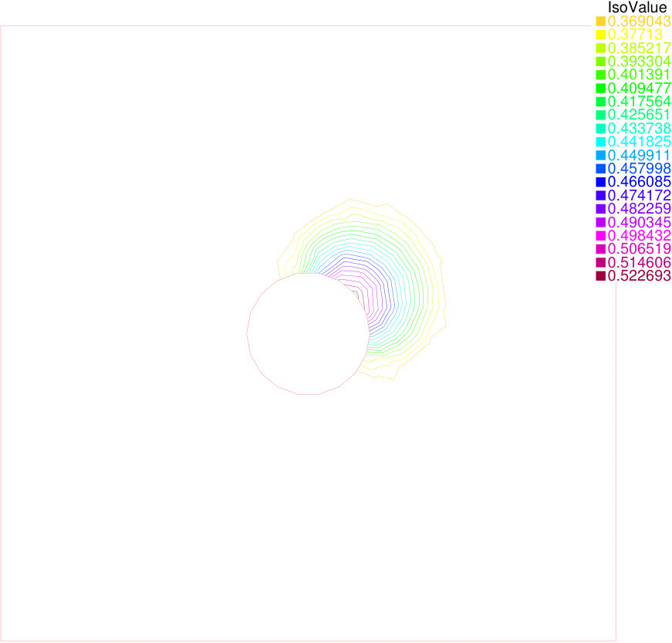Viewport: 672px width, 643px height.
Task: Click the legend value 0.457998
Action: point(639,168)
